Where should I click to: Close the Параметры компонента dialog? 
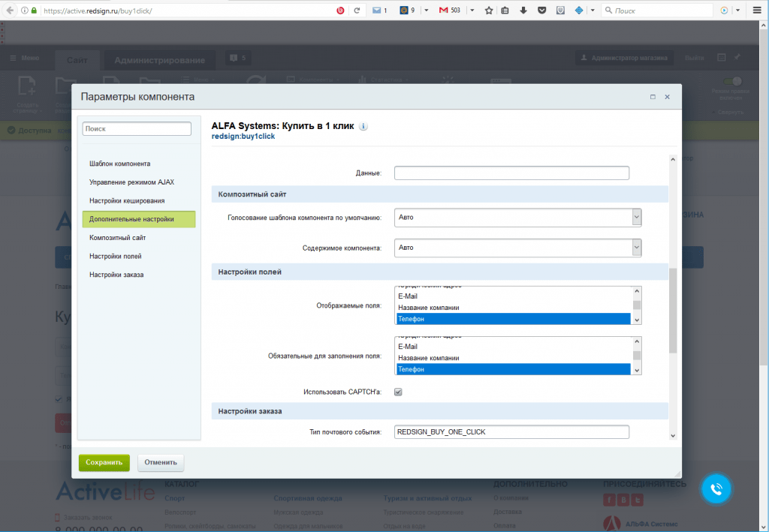coord(667,97)
